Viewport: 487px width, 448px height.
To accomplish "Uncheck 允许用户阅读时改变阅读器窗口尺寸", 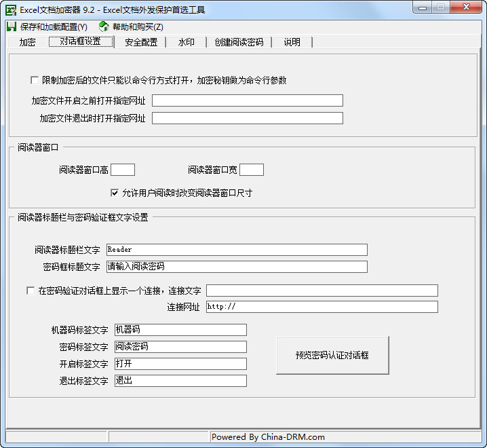I will [x=115, y=193].
